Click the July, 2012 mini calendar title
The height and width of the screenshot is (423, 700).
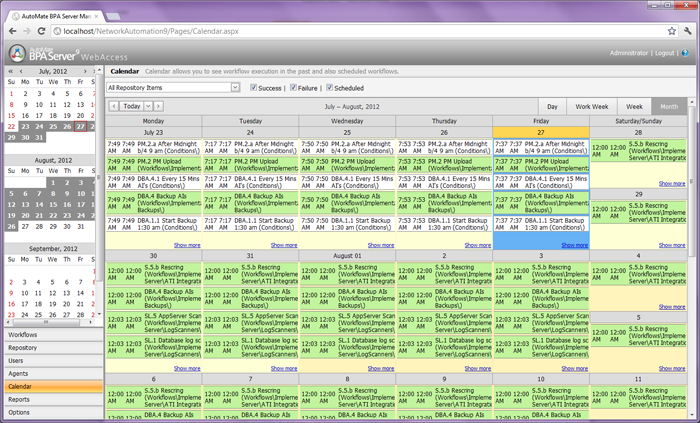click(x=53, y=71)
